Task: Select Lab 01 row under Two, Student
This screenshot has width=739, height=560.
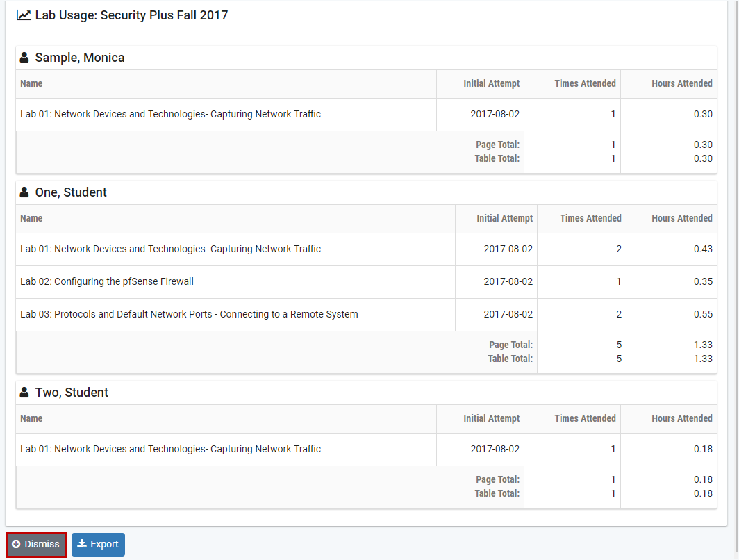Action: [170, 449]
